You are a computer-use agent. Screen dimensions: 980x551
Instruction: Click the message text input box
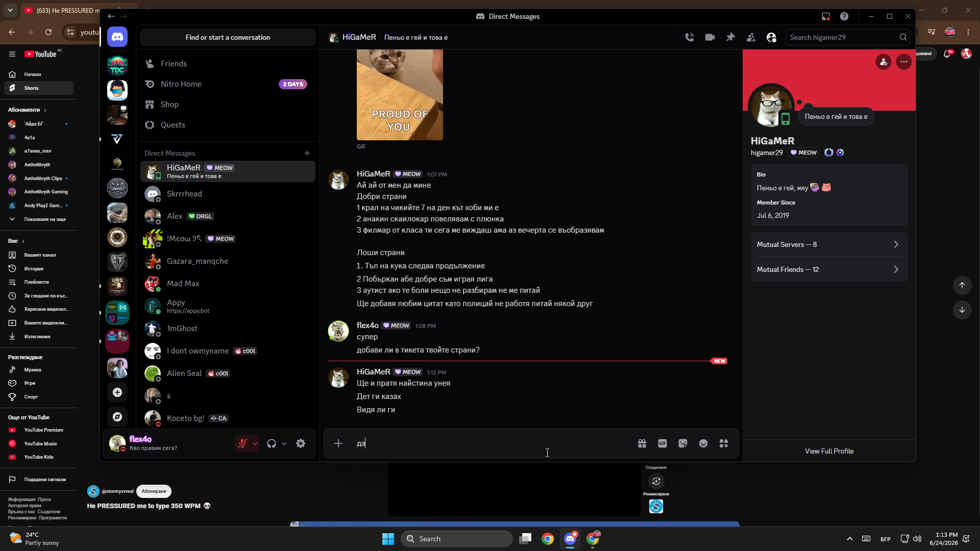point(493,443)
